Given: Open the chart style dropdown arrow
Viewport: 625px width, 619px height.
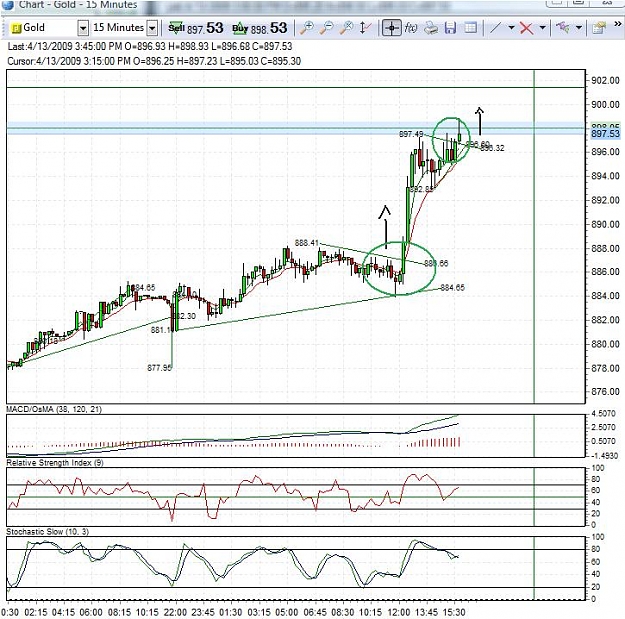Looking at the screenshot, I should [579, 28].
